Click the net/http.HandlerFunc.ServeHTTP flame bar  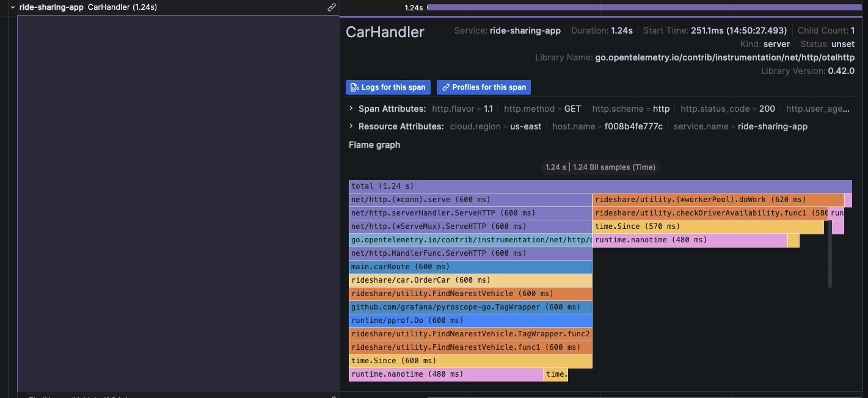click(x=470, y=253)
